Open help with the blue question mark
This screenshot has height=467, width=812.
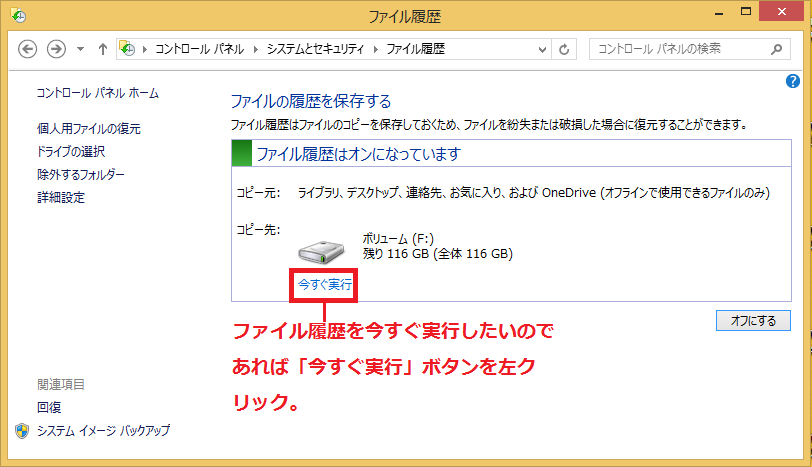[x=792, y=81]
